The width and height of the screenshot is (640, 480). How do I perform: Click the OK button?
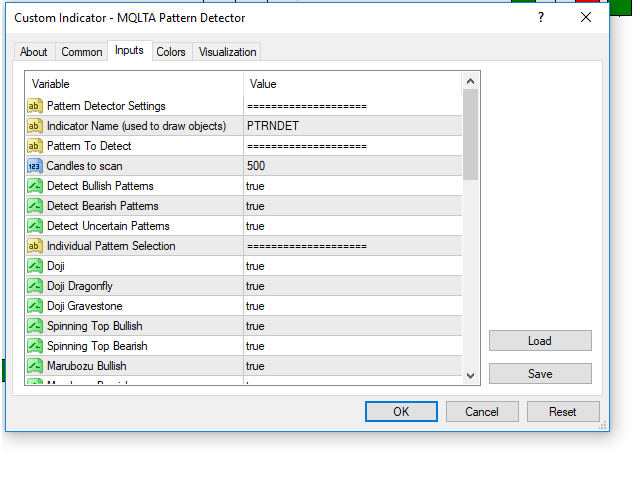[401, 411]
